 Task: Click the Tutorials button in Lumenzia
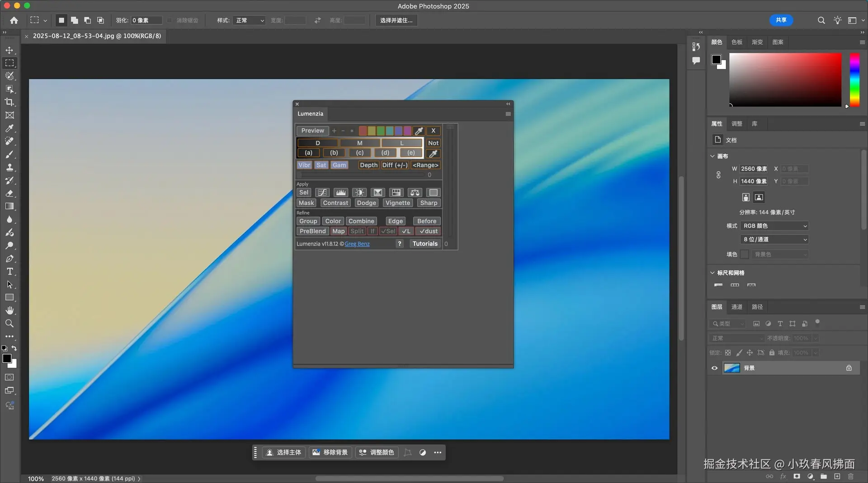click(425, 244)
